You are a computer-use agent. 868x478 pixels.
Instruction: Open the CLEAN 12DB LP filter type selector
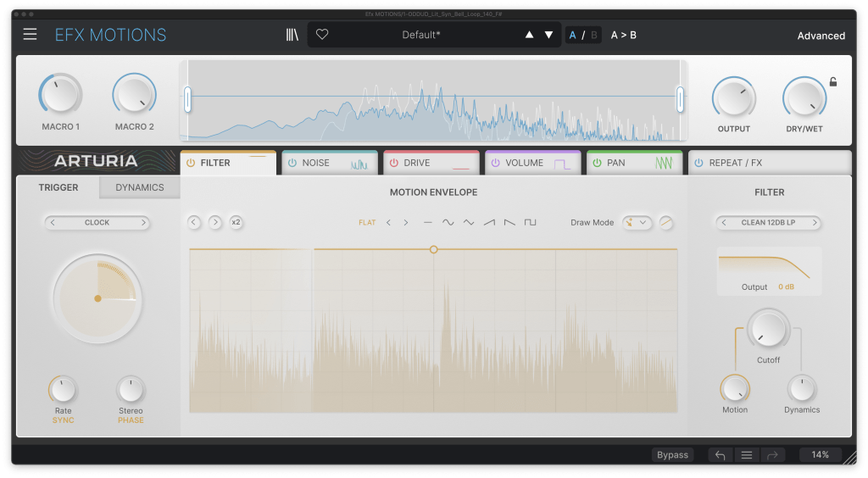click(x=769, y=223)
